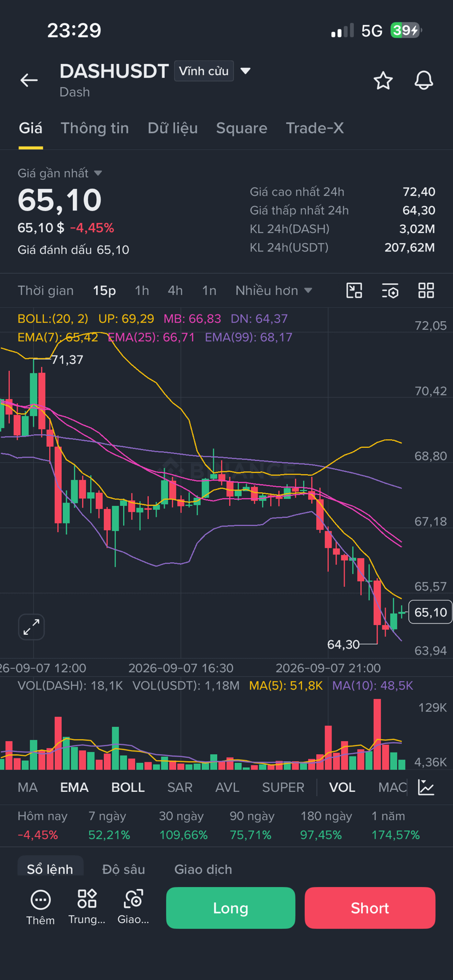453x980 pixels.
Task: Add DASHUSDT to favorites with star icon
Action: click(383, 80)
